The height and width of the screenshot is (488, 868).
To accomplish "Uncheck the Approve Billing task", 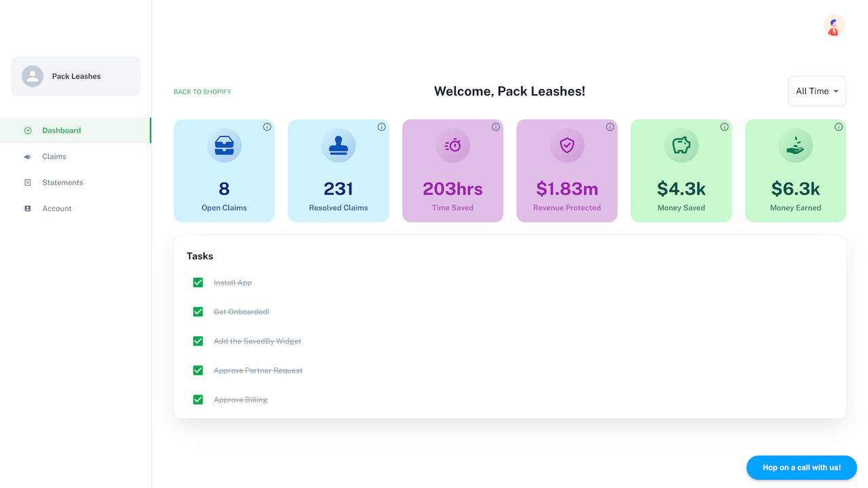I will [198, 399].
